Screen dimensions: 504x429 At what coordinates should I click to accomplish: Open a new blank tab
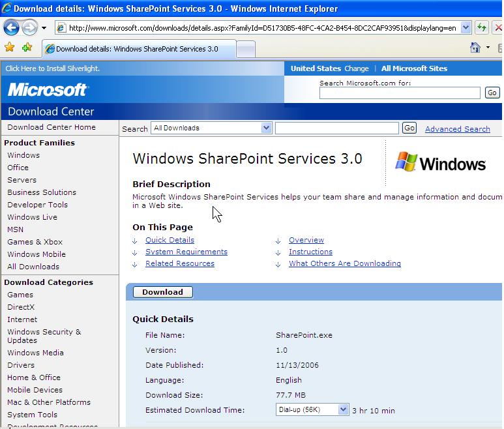(246, 50)
